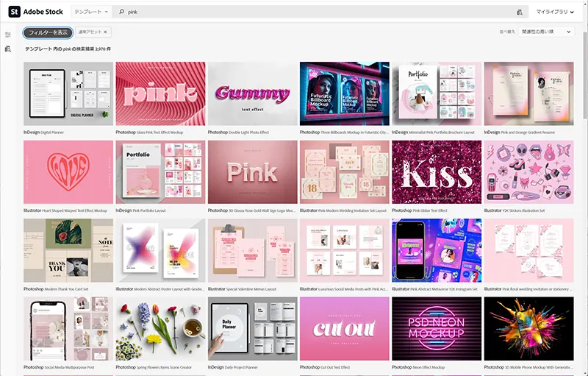Open the Spring Flowers Items Scene Creator thumbnail

pyautogui.click(x=160, y=329)
